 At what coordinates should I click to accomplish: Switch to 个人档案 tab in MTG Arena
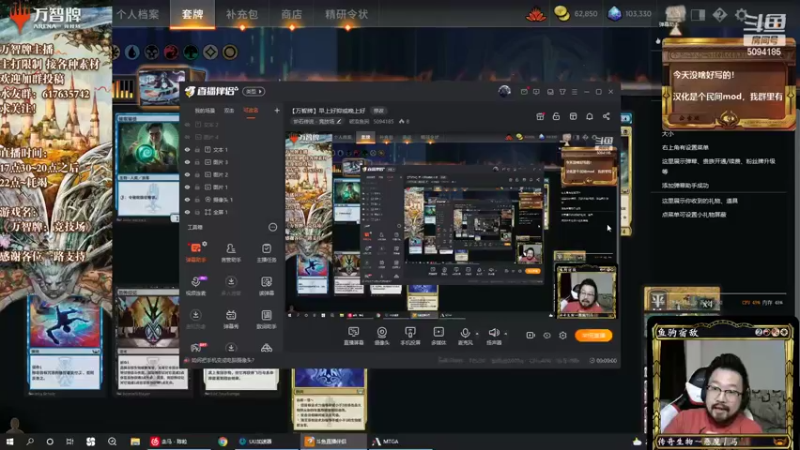pos(138,14)
